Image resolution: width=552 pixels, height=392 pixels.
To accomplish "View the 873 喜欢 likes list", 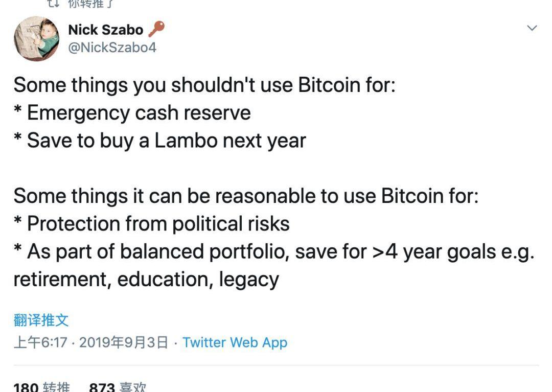I will [x=118, y=387].
